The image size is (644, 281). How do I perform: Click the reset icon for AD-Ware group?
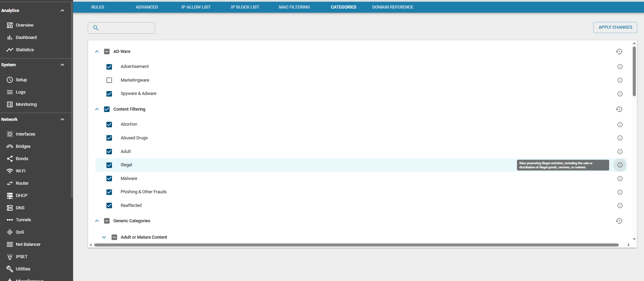point(619,52)
